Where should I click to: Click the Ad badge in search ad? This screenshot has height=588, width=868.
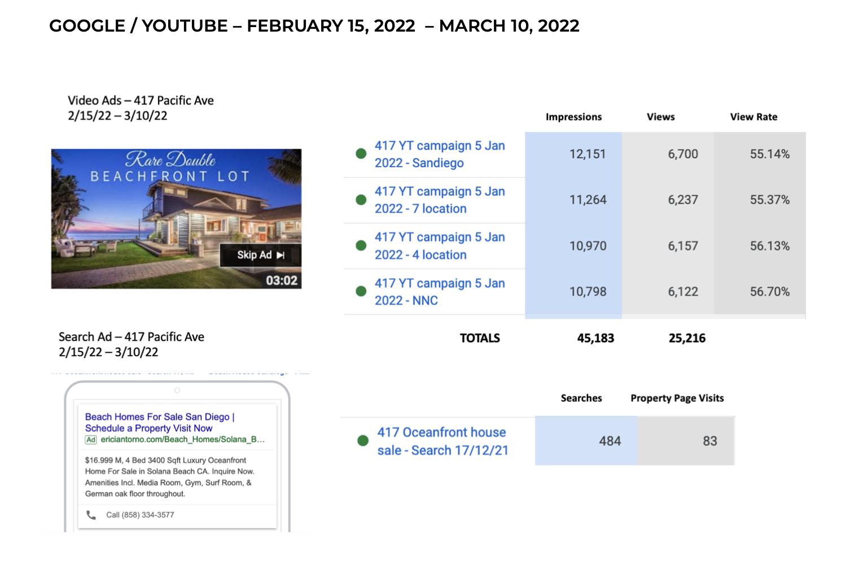91,440
